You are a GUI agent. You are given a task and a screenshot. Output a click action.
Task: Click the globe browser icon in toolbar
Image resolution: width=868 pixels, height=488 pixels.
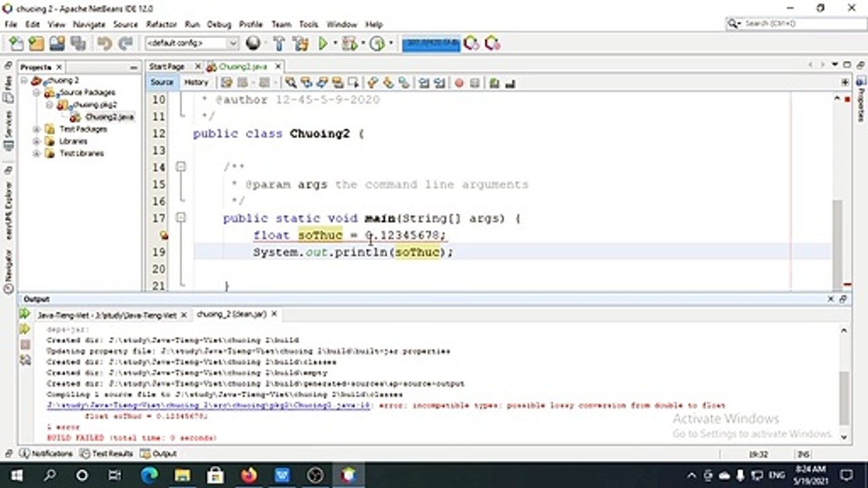click(x=253, y=43)
